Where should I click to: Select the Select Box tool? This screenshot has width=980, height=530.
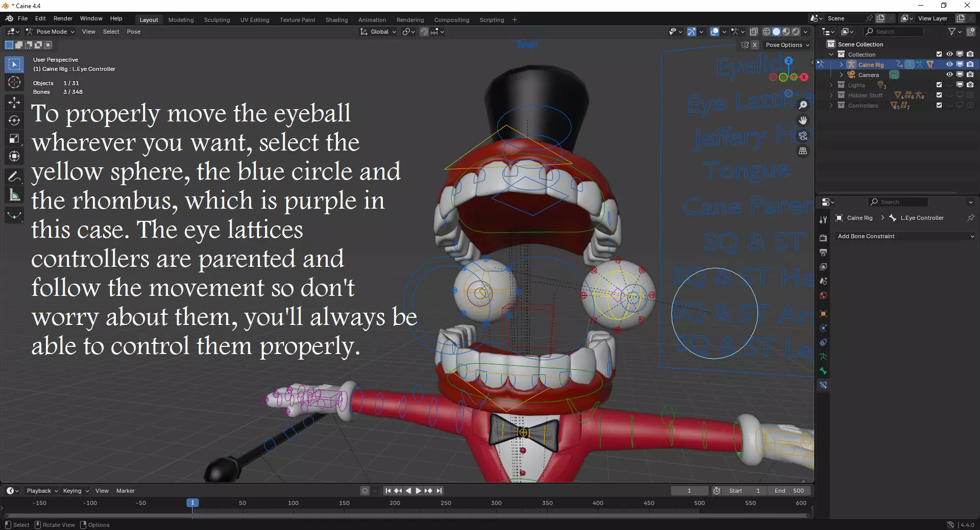point(14,65)
